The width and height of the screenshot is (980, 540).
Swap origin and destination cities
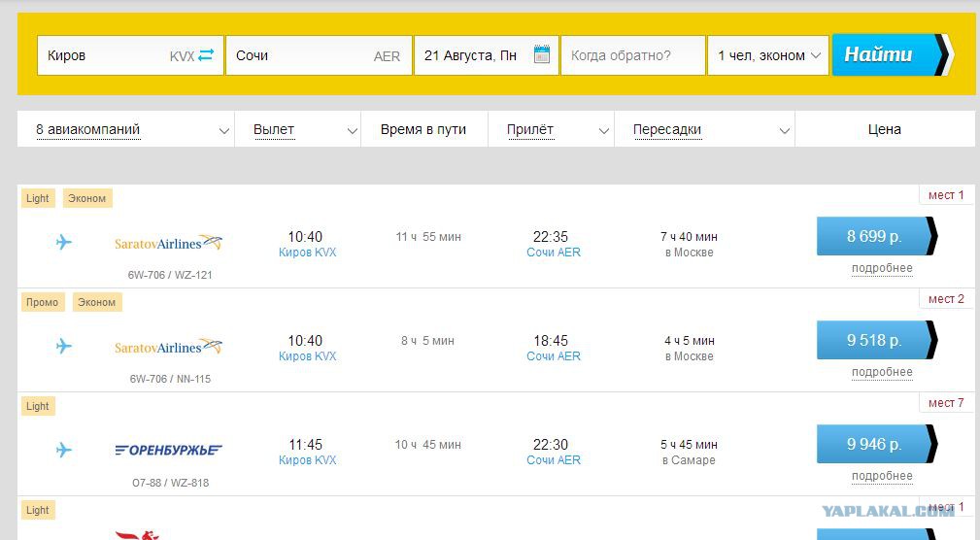(206, 55)
